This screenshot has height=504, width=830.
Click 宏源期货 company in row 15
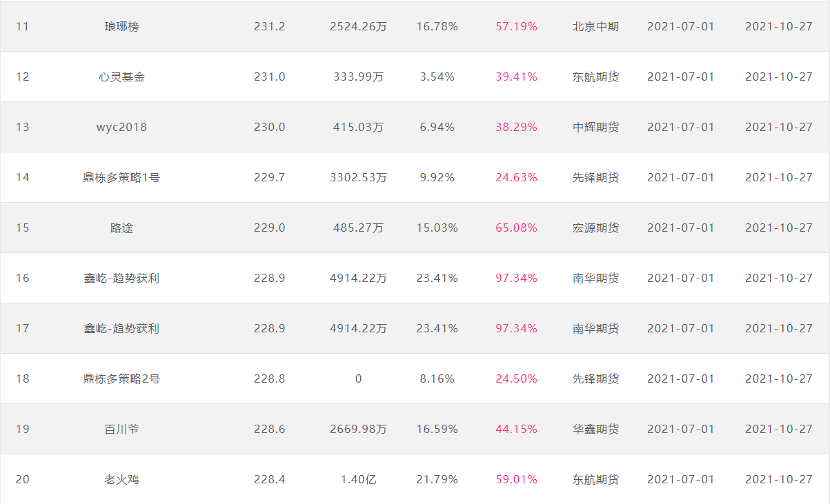click(x=595, y=228)
